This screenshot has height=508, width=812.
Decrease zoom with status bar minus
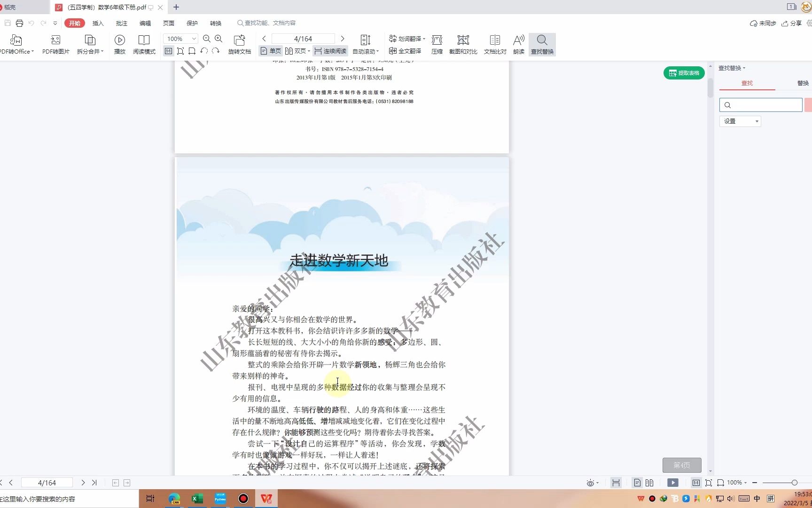[755, 483]
